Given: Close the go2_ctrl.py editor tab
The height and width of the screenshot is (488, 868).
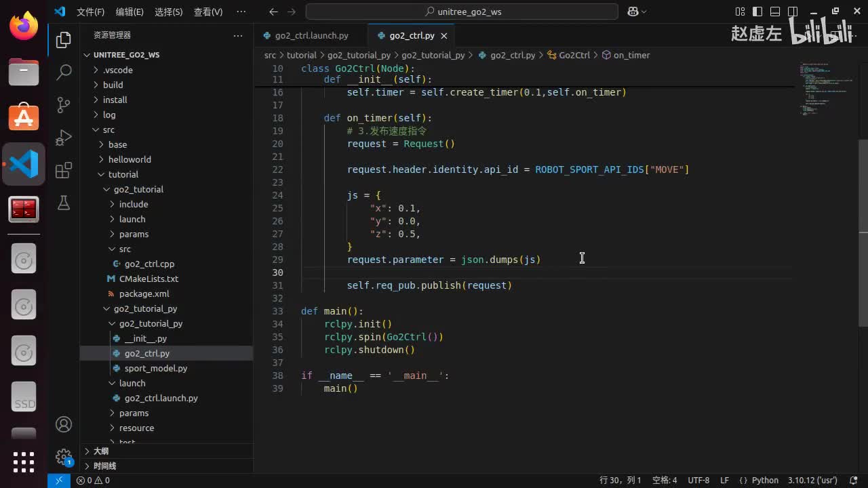Looking at the screenshot, I should tap(444, 36).
